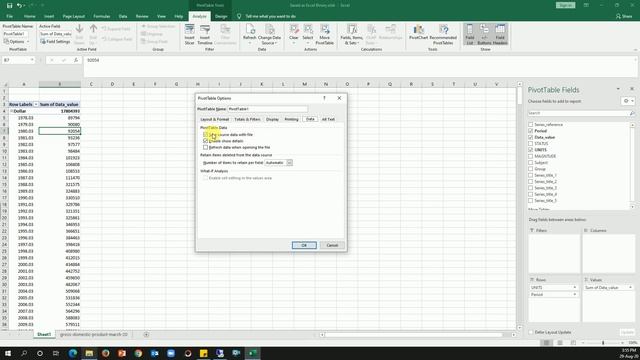
Task: Uncheck Enable show details
Action: tap(206, 141)
